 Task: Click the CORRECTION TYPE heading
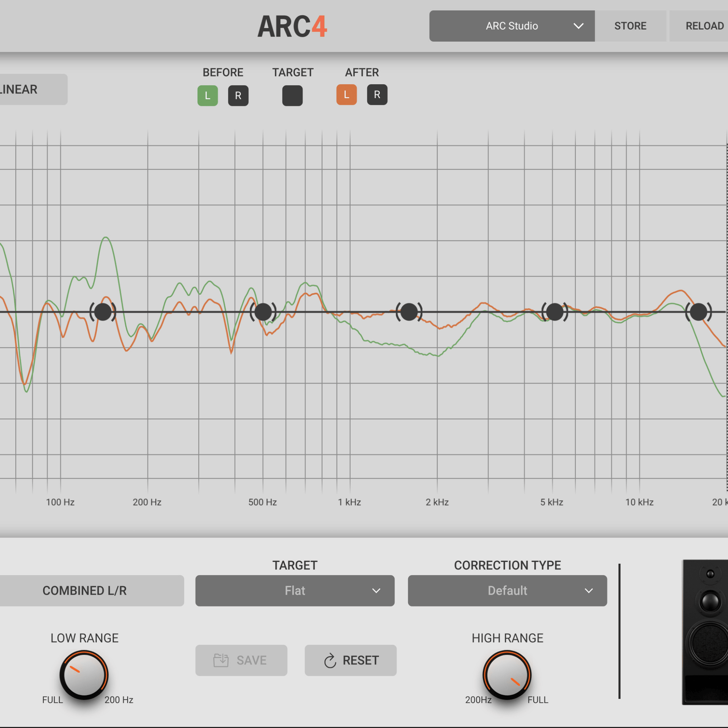(507, 565)
